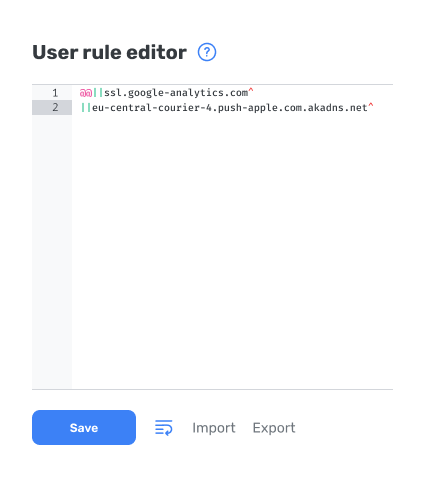
Task: Place cursor in ssl.google-analytics.com rule
Action: click(x=176, y=93)
